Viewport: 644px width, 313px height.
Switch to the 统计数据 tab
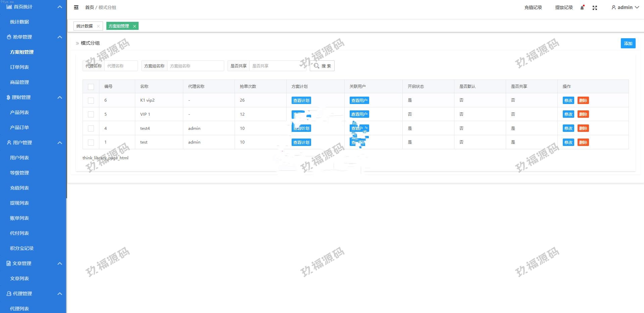(84, 26)
